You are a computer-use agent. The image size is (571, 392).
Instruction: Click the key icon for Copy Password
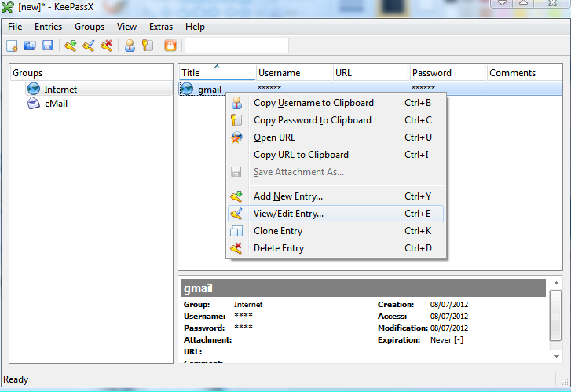pos(236,120)
